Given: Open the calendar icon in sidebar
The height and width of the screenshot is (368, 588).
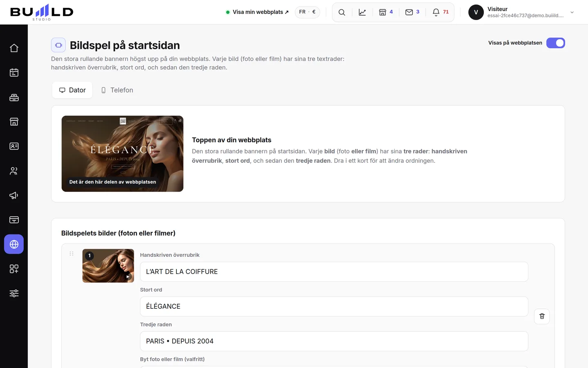Looking at the screenshot, I should [x=14, y=72].
